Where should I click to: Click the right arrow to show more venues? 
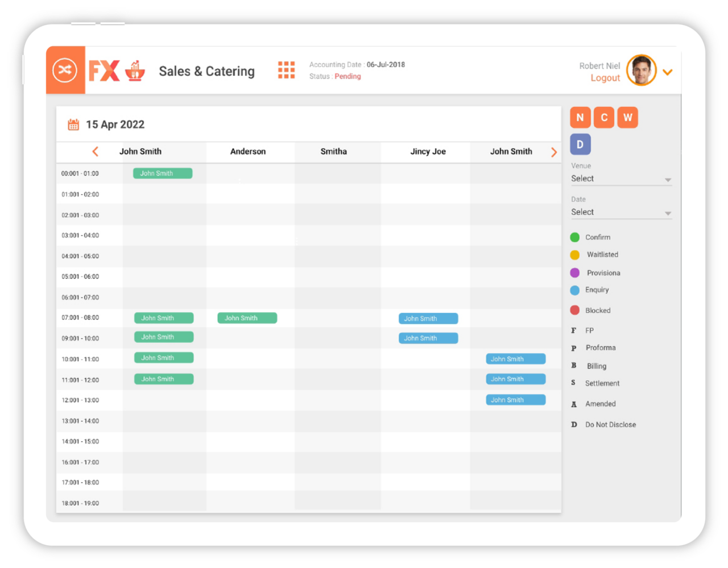tap(553, 151)
